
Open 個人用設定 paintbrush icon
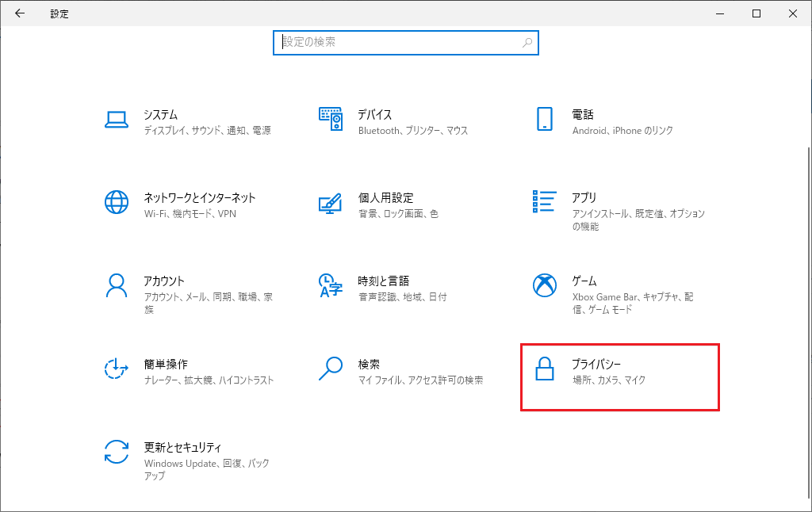(x=330, y=202)
